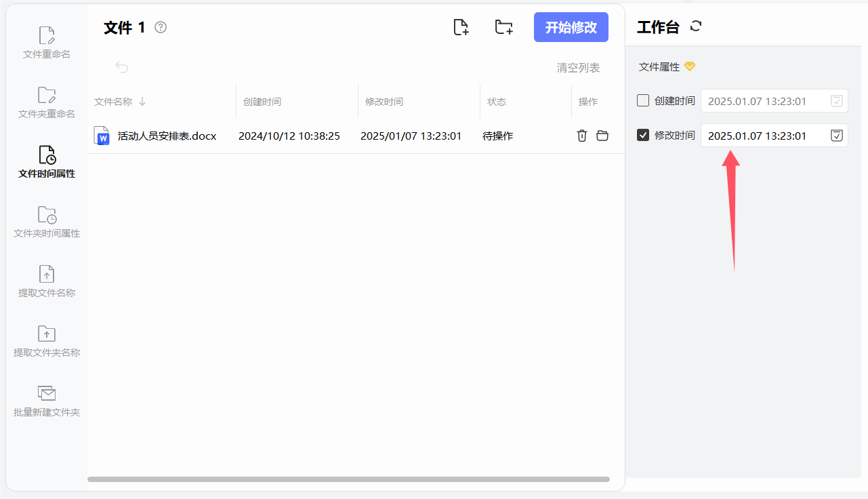
Task: Click the 操作 column header
Action: click(588, 102)
